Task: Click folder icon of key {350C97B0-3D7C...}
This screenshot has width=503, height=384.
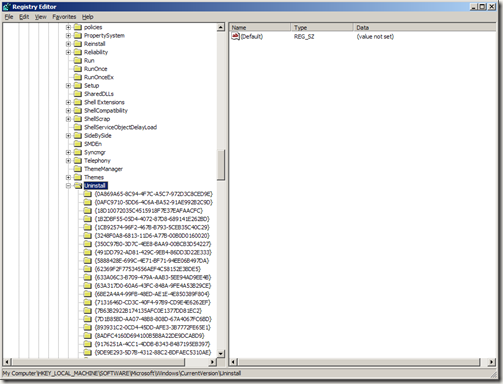Action: pos(87,244)
